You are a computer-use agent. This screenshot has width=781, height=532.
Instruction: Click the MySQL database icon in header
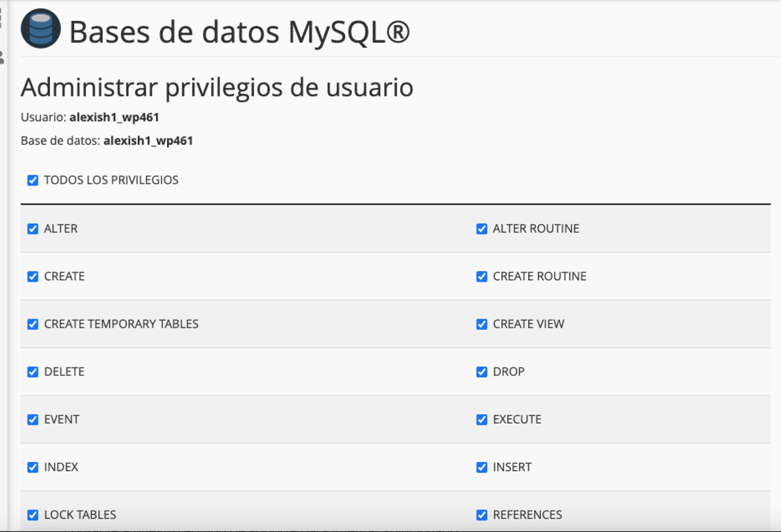tap(41, 28)
